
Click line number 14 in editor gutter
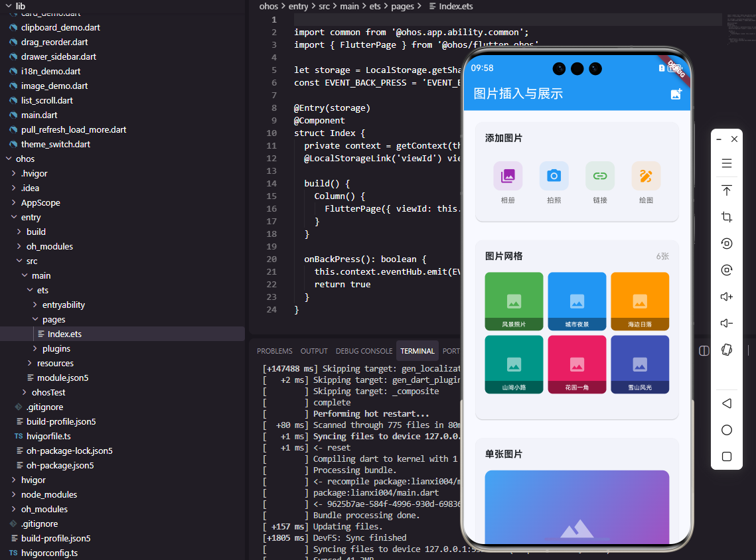point(271,184)
